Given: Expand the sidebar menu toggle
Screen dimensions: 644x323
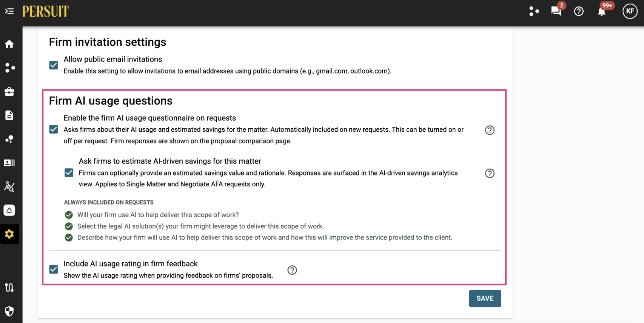Looking at the screenshot, I should (x=9, y=11).
